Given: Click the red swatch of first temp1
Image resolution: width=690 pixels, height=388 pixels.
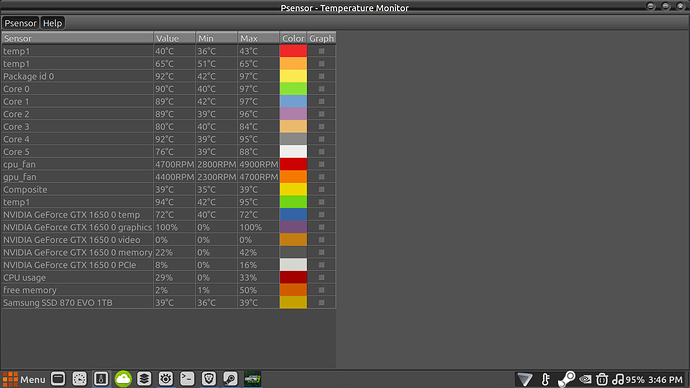Looking at the screenshot, I should 293,51.
